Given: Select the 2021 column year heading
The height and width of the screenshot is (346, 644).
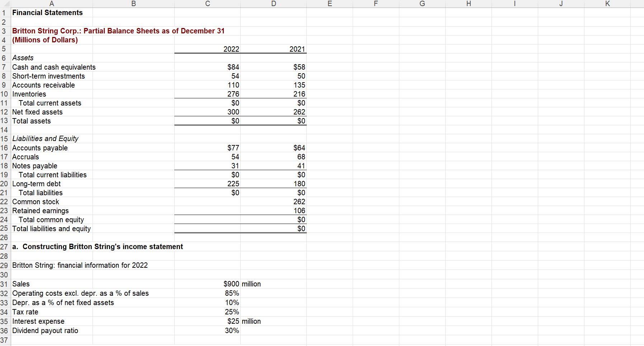Looking at the screenshot, I should tap(297, 49).
